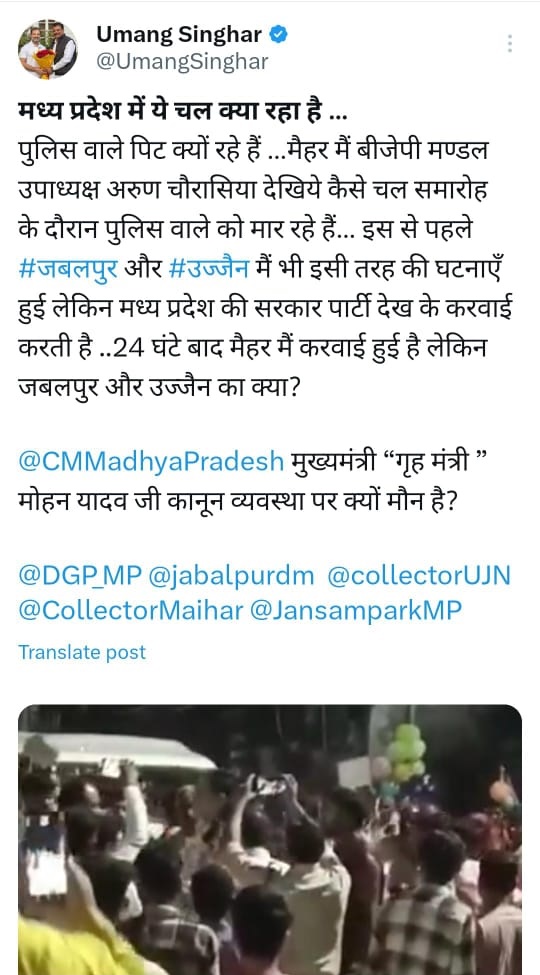This screenshot has width=540, height=975.
Task: Click Translate post
Action: (x=82, y=652)
